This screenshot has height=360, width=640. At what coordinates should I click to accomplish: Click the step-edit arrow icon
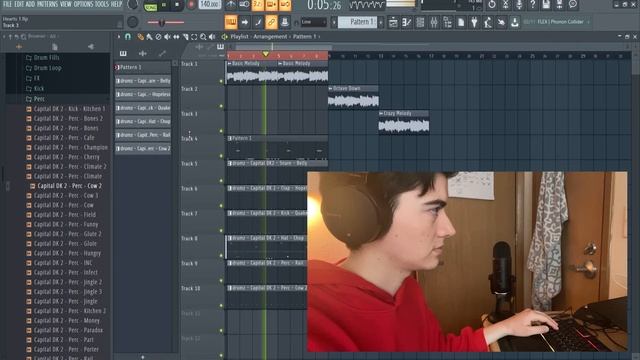244,22
